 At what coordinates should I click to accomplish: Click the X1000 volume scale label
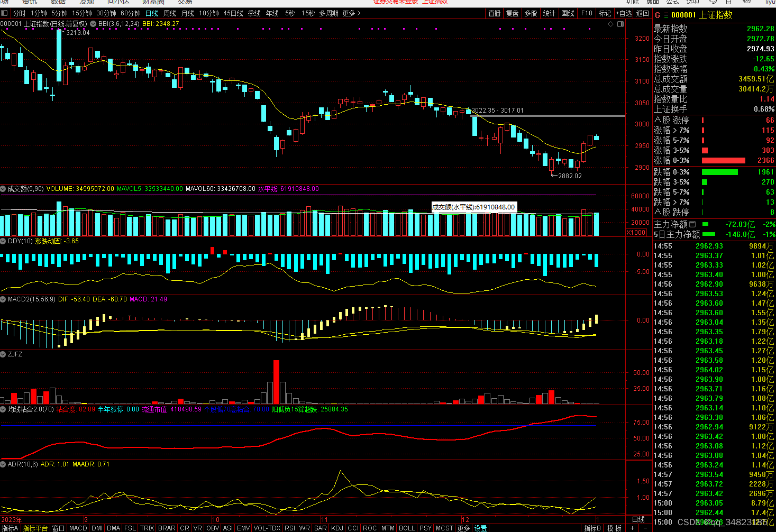coord(636,233)
